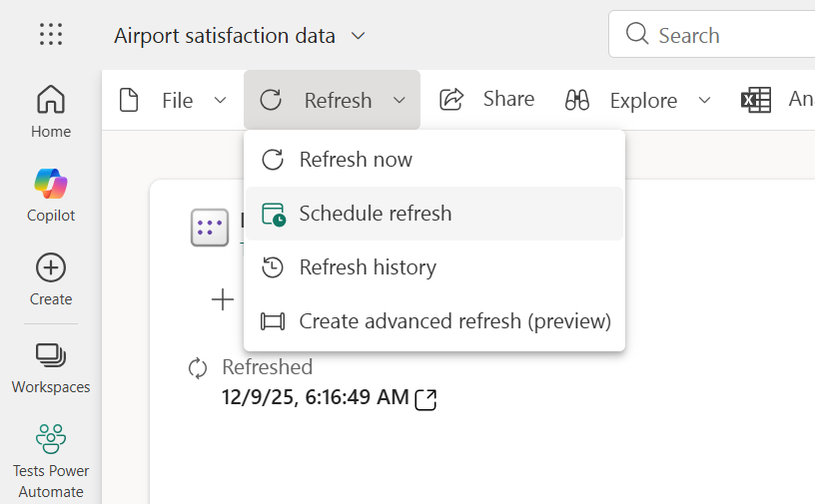
Task: Open Workspaces in the sidebar
Action: pos(51,369)
